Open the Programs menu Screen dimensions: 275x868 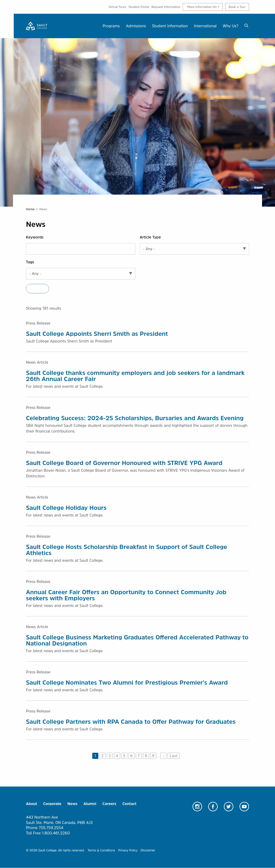[111, 26]
